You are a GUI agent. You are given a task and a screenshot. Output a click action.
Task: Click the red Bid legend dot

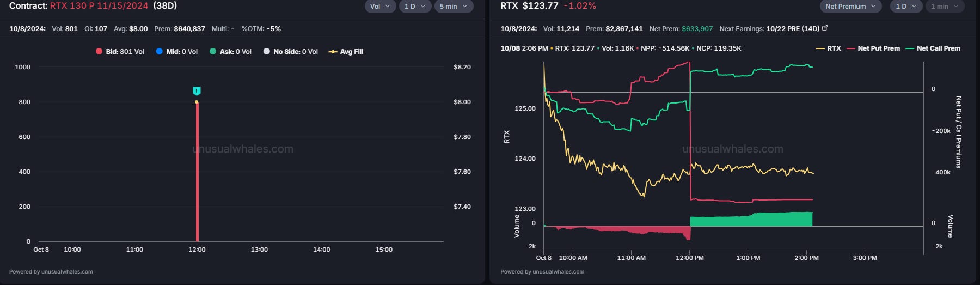[99, 52]
